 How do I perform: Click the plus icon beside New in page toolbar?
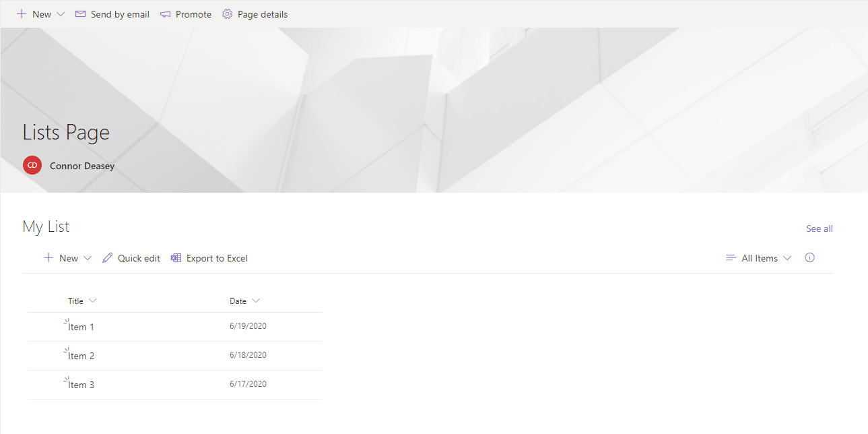22,14
